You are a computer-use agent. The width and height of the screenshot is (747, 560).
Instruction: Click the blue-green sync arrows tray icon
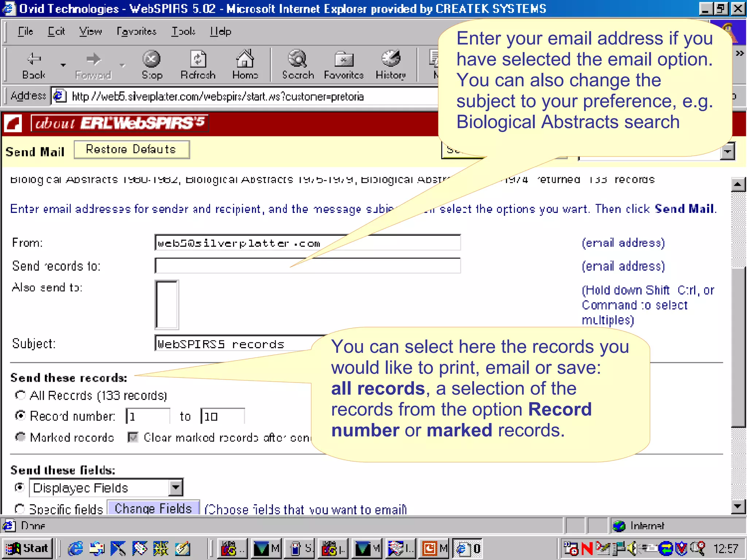click(666, 548)
